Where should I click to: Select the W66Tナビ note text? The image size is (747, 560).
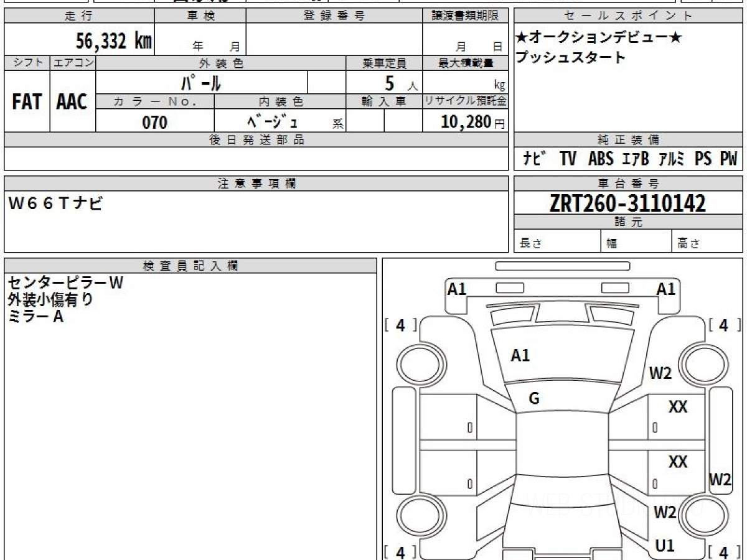[x=56, y=203]
